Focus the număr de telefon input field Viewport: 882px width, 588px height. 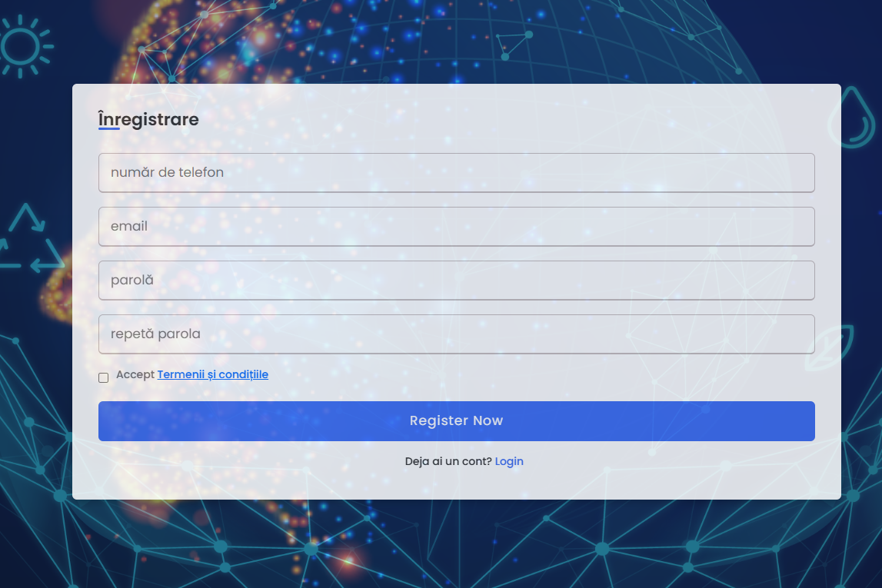tap(456, 172)
